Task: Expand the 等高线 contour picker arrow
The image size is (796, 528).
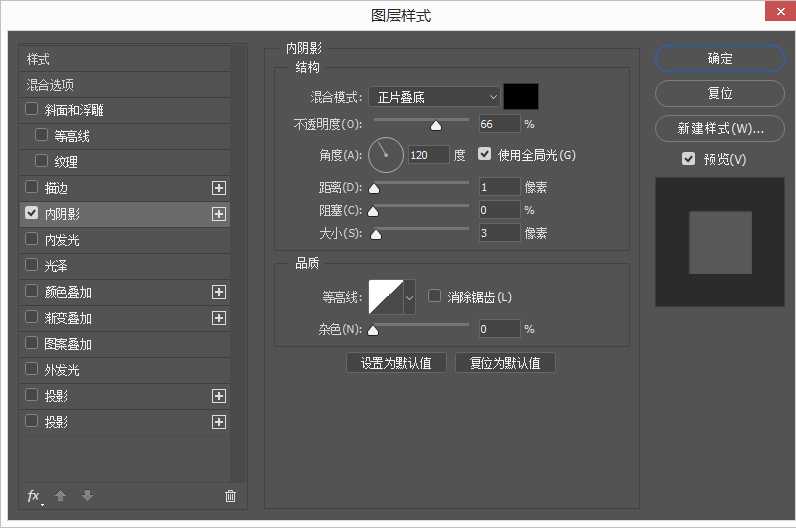Action: [x=409, y=297]
